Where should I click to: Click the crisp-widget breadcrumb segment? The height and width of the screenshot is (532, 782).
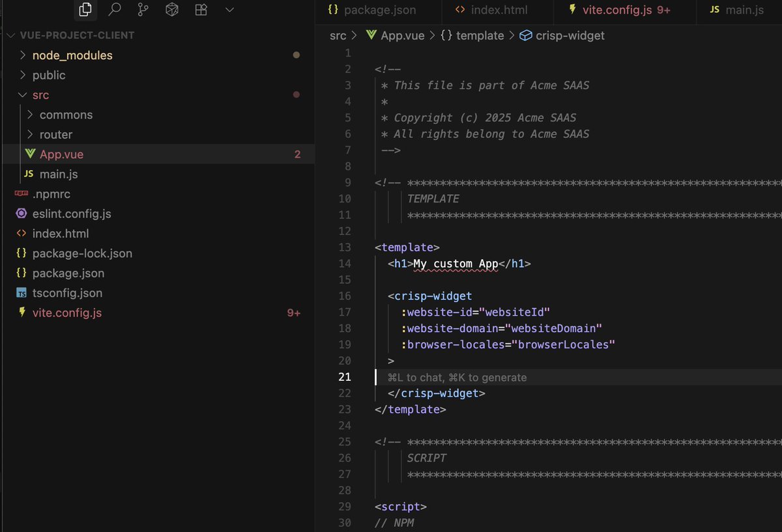pyautogui.click(x=570, y=36)
